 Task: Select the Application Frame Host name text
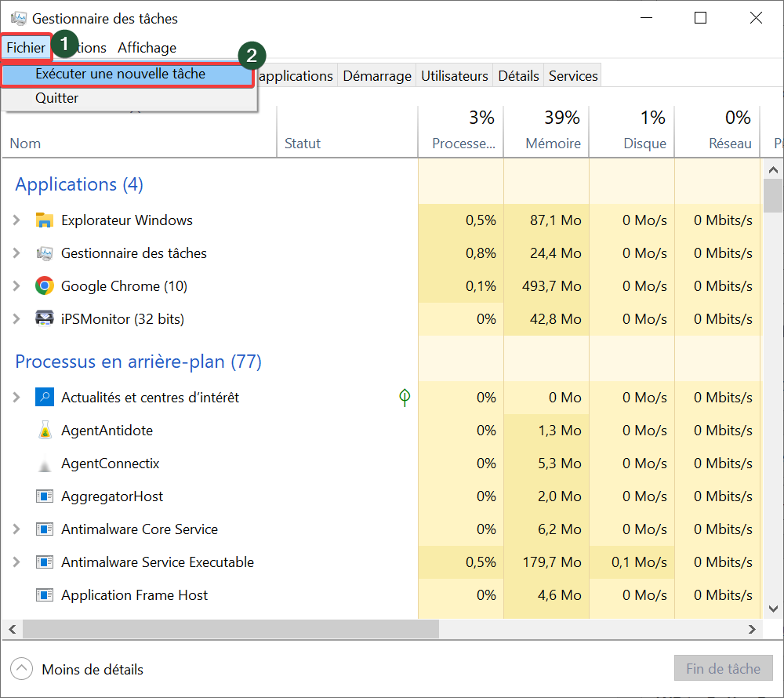click(x=134, y=595)
